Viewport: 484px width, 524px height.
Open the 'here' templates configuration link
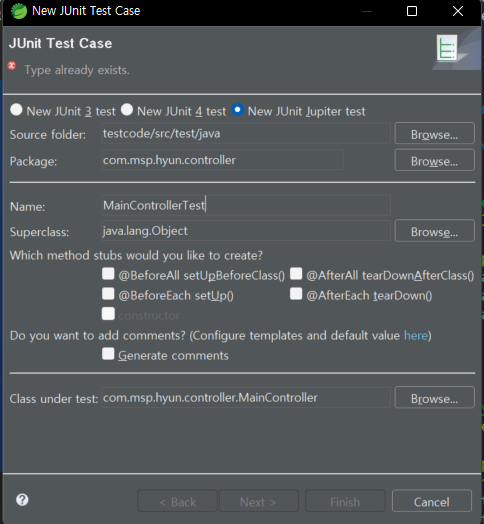click(416, 335)
